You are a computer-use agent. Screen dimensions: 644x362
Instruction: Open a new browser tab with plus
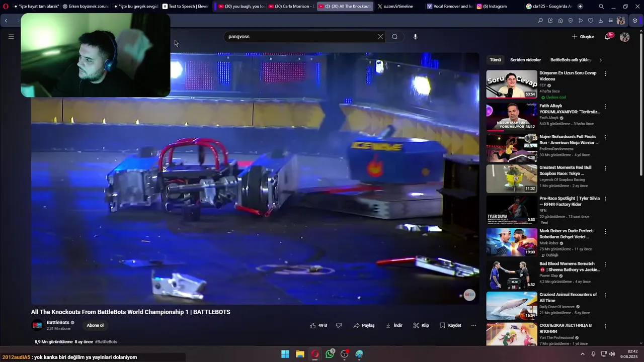point(580,7)
